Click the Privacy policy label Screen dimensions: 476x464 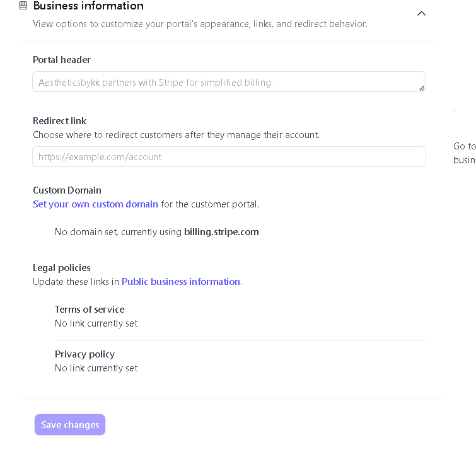pyautogui.click(x=84, y=354)
